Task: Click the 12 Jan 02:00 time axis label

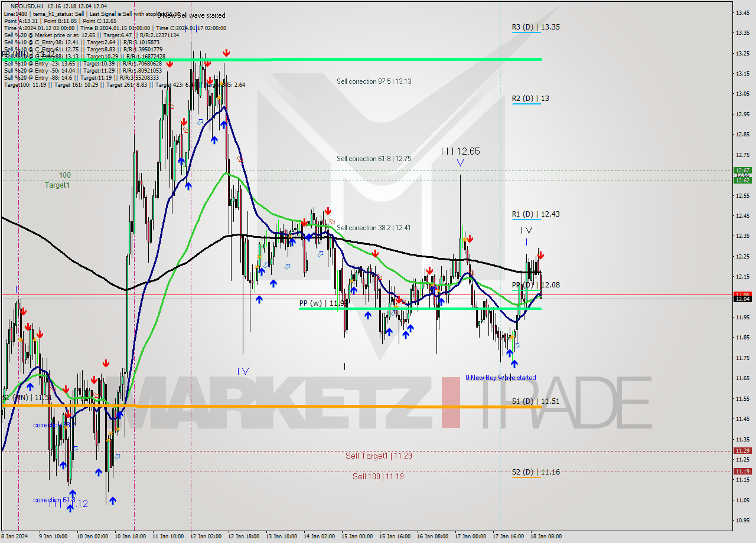Action: coord(206,537)
